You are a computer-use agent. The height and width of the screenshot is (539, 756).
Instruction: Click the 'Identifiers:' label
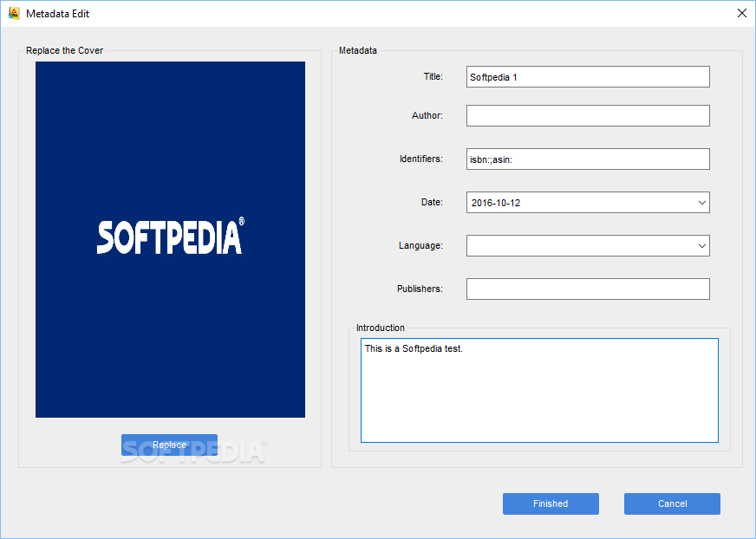click(x=420, y=159)
